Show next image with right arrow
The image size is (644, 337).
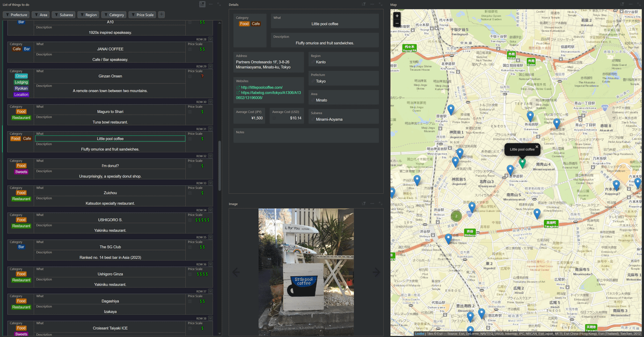pyautogui.click(x=376, y=272)
